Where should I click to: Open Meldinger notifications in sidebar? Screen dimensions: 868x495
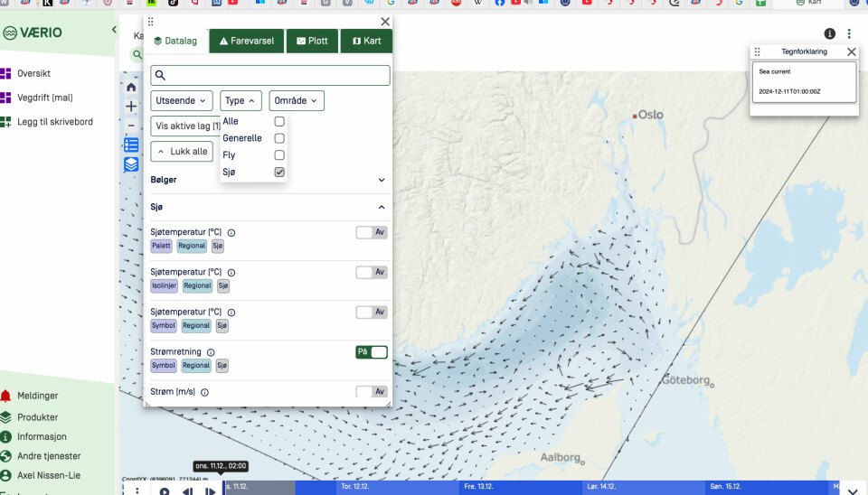pos(37,396)
